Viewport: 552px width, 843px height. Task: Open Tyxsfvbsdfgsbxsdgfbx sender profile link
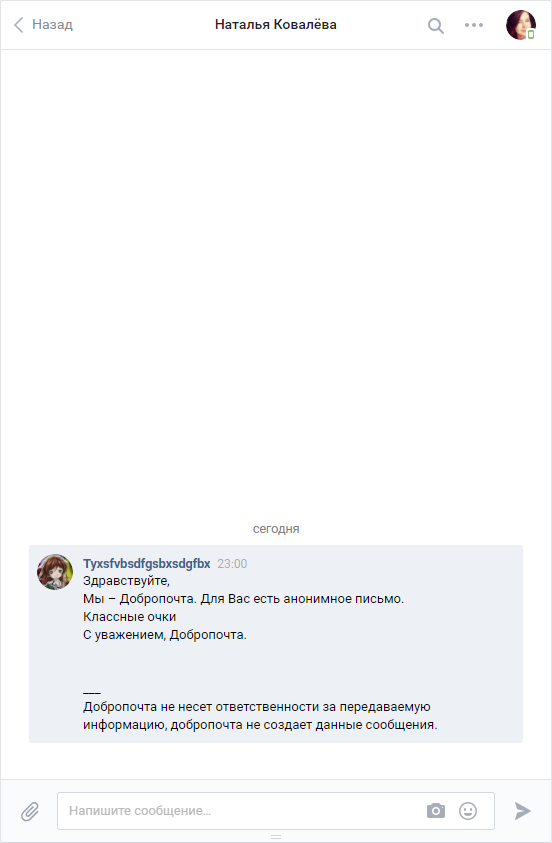click(x=147, y=563)
